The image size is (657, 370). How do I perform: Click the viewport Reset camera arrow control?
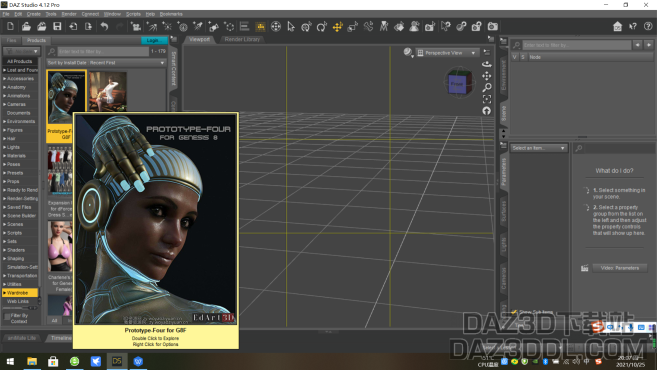(486, 111)
